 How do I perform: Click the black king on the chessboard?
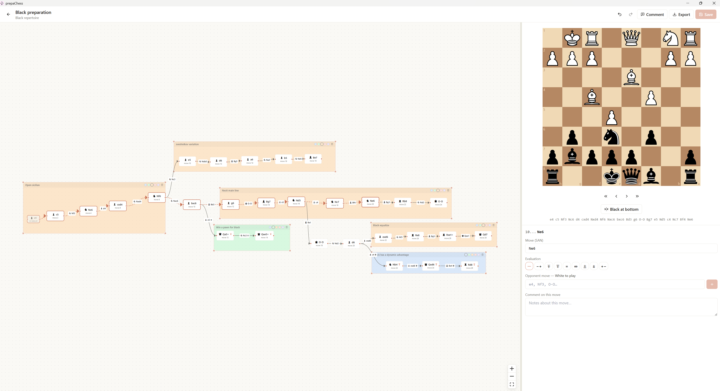tap(611, 176)
